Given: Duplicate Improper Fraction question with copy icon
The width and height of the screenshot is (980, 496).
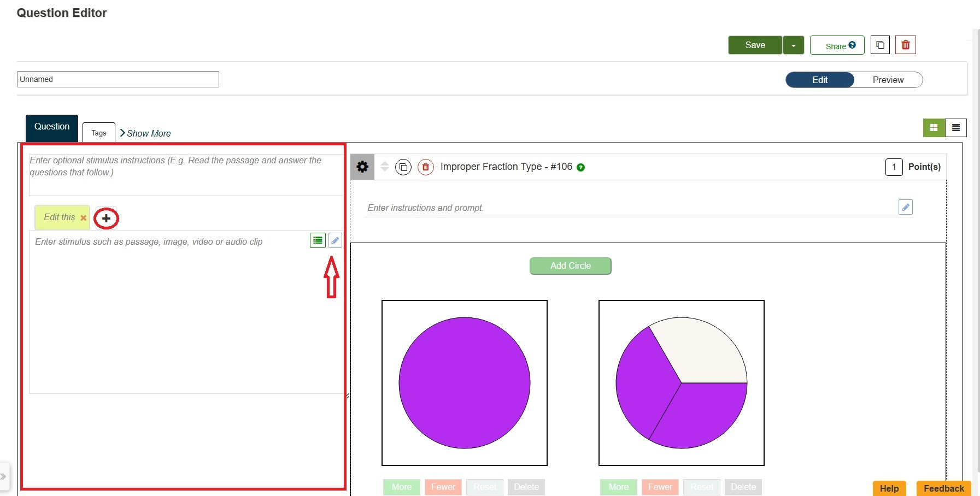Looking at the screenshot, I should click(x=403, y=167).
